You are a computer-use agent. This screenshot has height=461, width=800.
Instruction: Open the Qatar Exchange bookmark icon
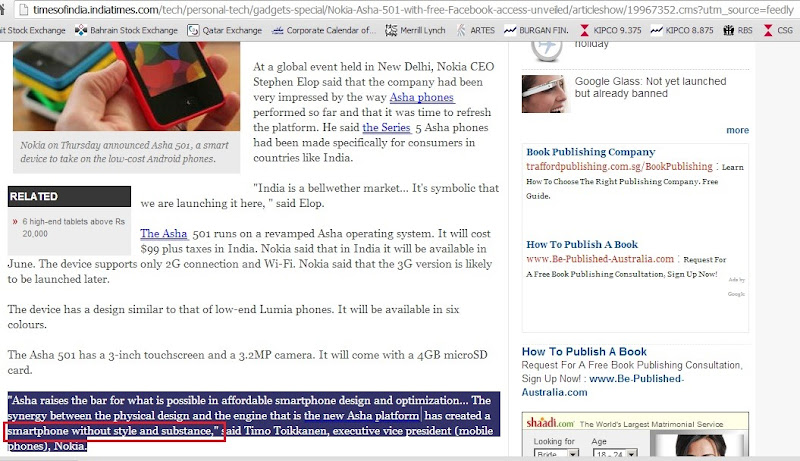[x=193, y=31]
